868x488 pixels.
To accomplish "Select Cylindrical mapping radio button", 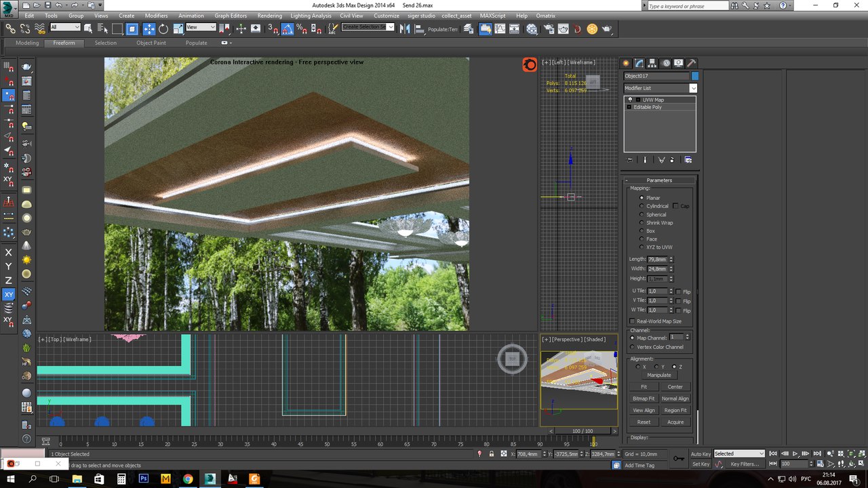I will tap(642, 206).
